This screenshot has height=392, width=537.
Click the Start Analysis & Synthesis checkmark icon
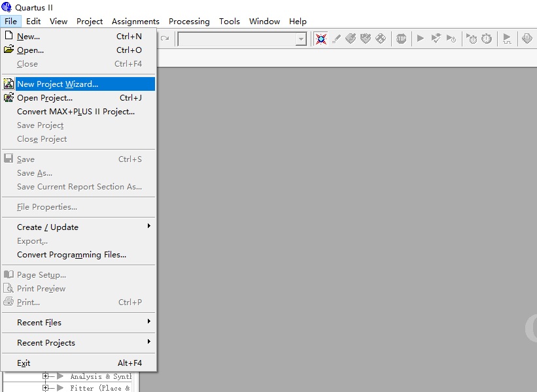tap(436, 39)
